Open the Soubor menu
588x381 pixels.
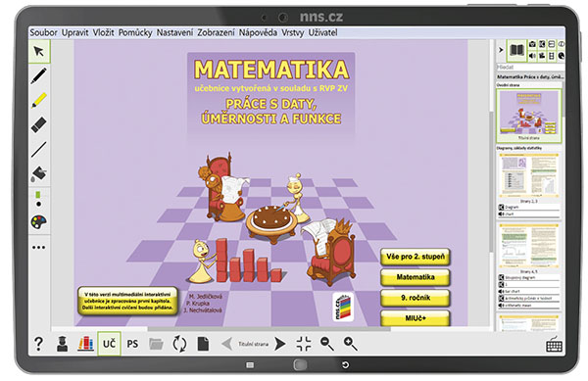point(43,32)
